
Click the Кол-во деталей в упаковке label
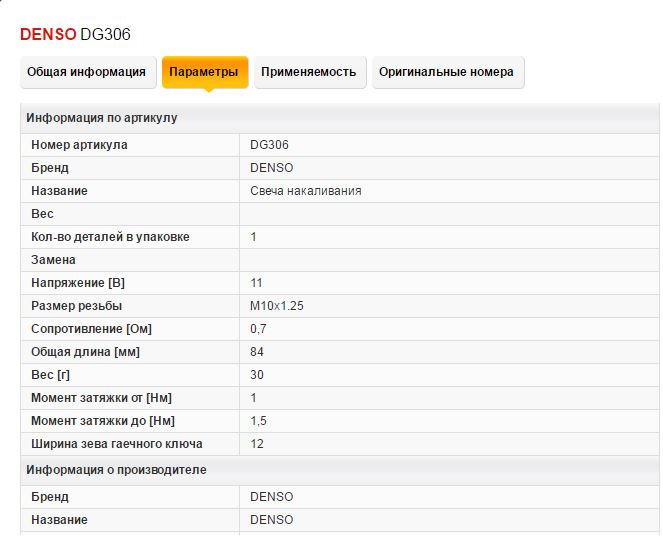110,237
